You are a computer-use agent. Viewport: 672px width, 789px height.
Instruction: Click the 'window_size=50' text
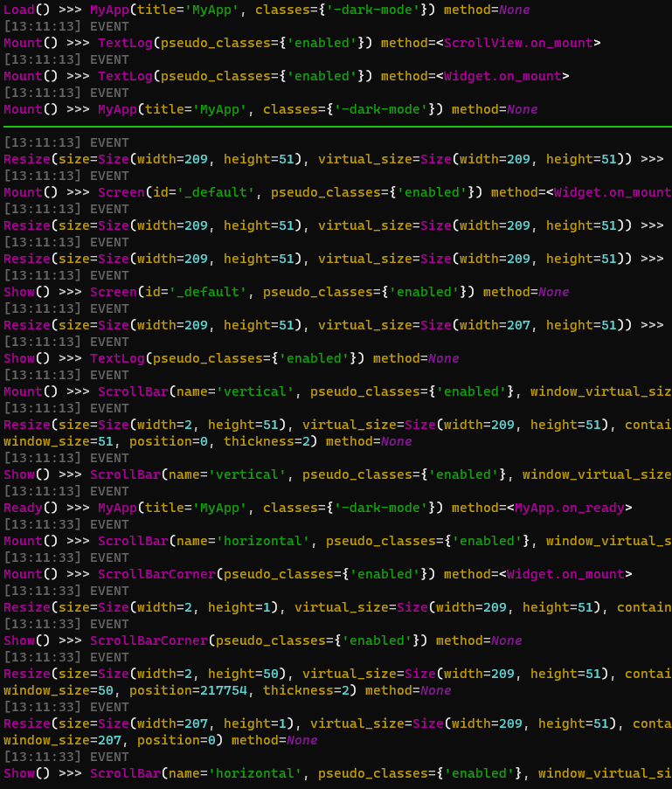point(59,690)
